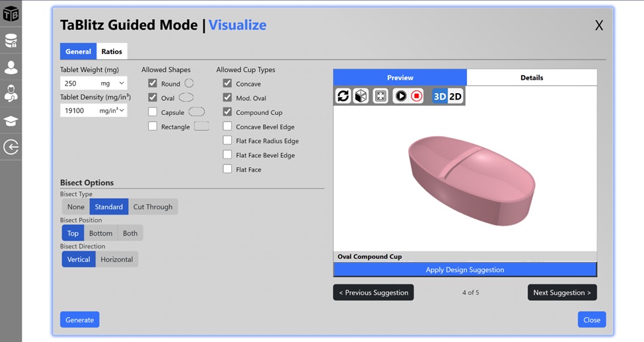Viewport: 644px width, 342px height.
Task: Open the locked database icon in sidebar
Action: pos(11,41)
